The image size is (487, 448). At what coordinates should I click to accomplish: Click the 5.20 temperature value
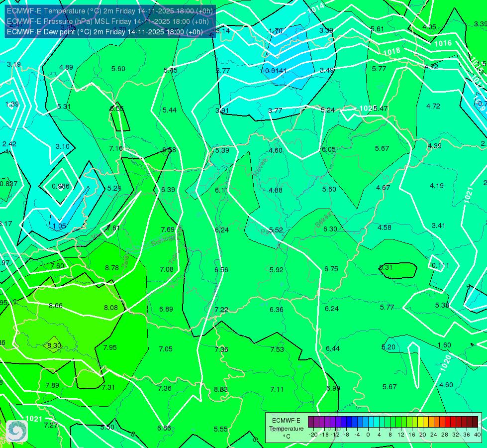[388, 347]
